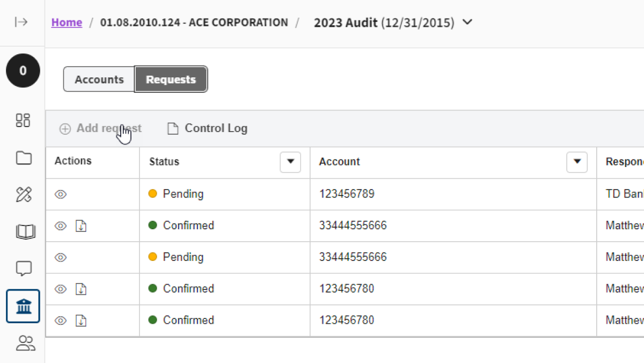
Task: View details of the second Confirmed request
Action: [x=60, y=288]
